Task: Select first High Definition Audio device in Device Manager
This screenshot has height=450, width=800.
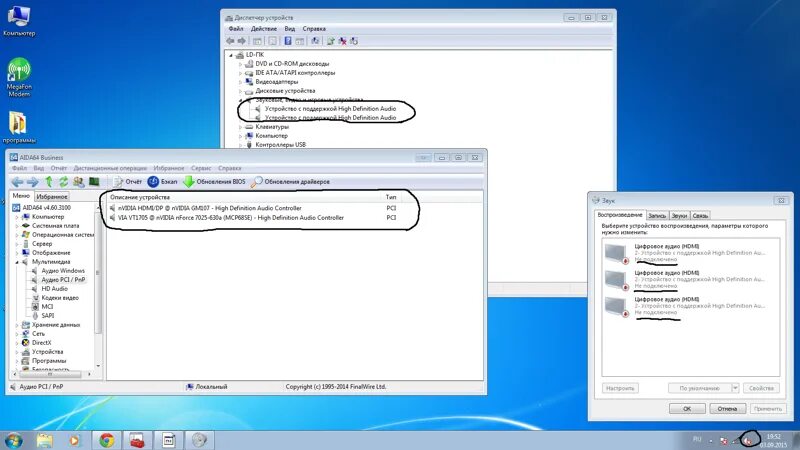Action: coord(330,109)
